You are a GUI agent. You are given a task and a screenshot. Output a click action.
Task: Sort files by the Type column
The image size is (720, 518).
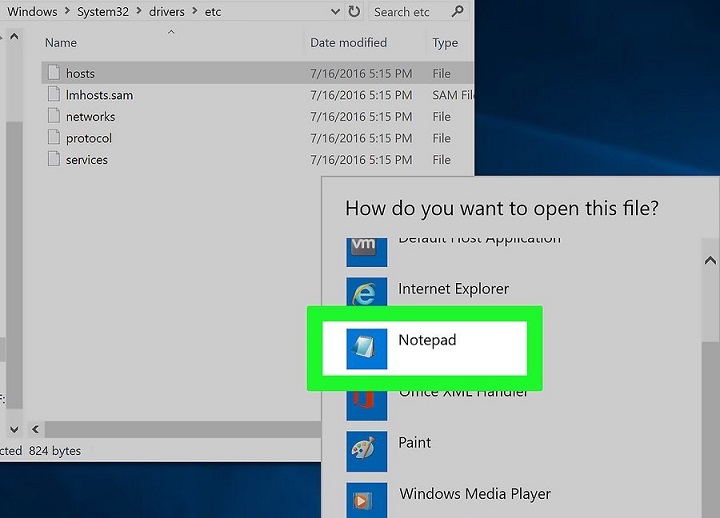(445, 43)
